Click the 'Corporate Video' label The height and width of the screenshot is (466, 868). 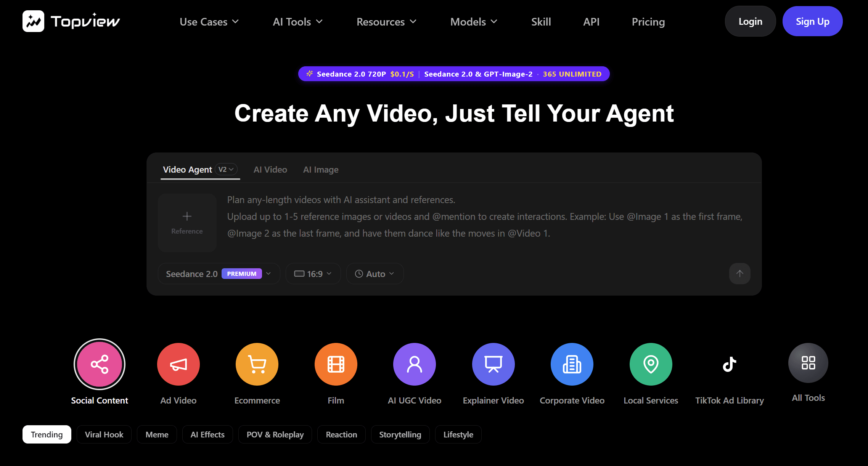[x=572, y=400]
